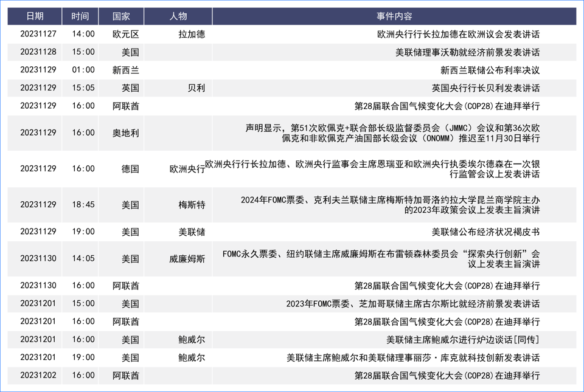Click 美国 in the 18:45 row
Image resolution: width=584 pixels, height=392 pixels.
click(130, 205)
